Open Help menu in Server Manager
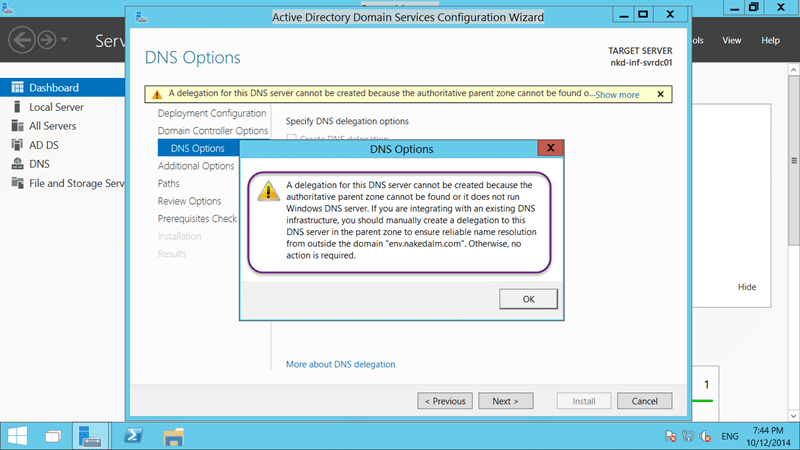The height and width of the screenshot is (450, 800). click(770, 40)
